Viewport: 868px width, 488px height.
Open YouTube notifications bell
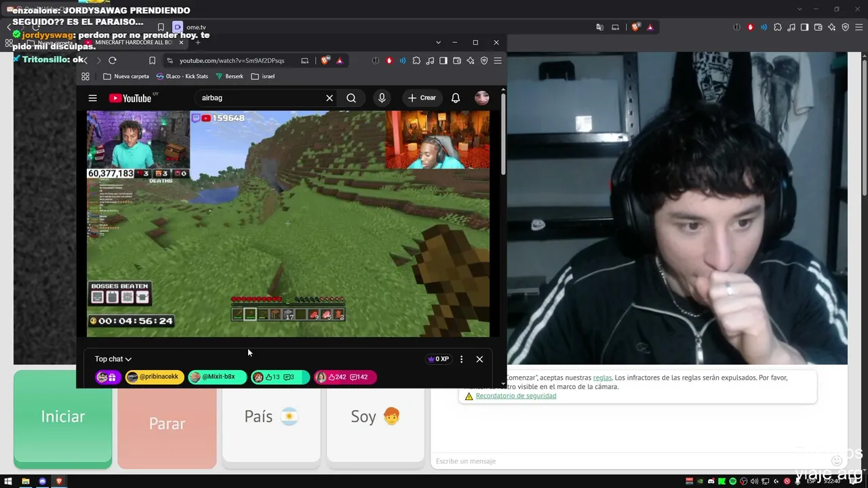(x=456, y=98)
